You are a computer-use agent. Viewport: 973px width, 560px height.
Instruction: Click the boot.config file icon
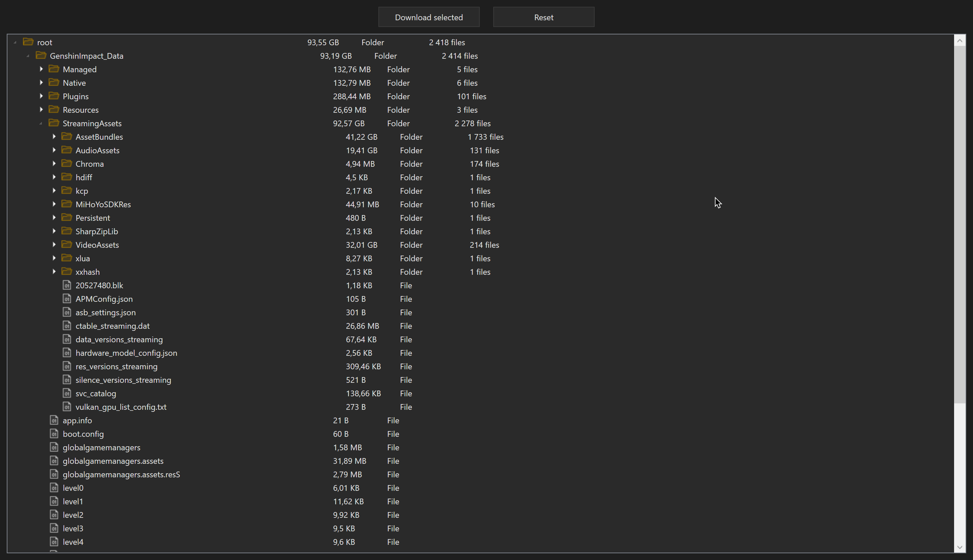[x=54, y=434]
